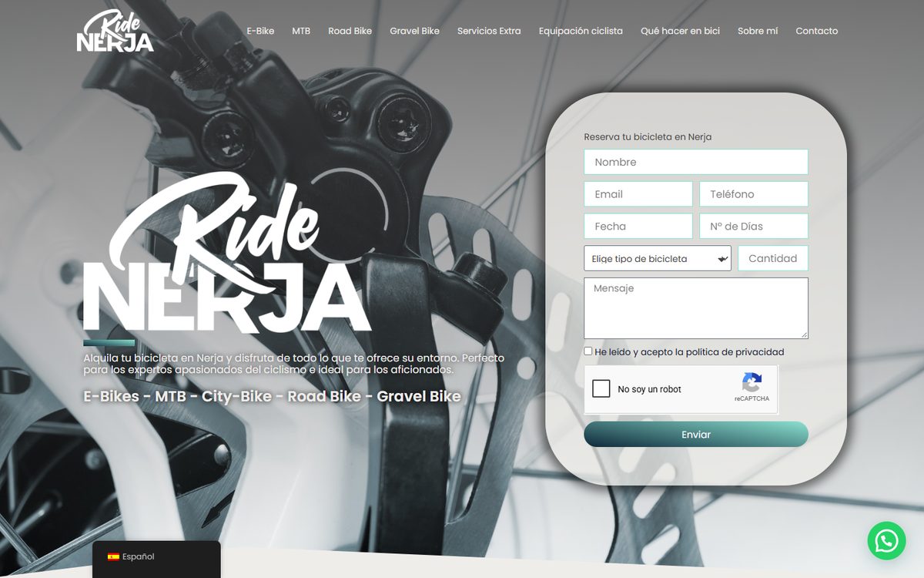The image size is (924, 578).
Task: Click the bike types tagline text
Action: (272, 396)
